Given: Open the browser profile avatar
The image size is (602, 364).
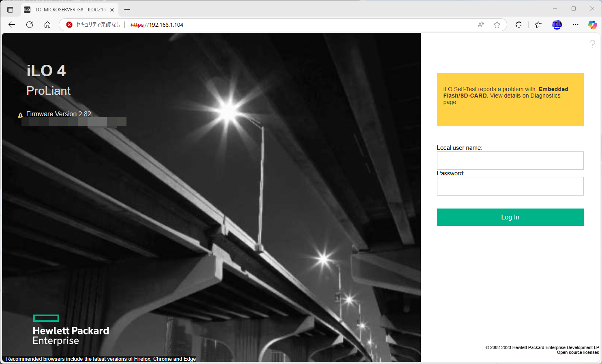Looking at the screenshot, I should [x=557, y=25].
